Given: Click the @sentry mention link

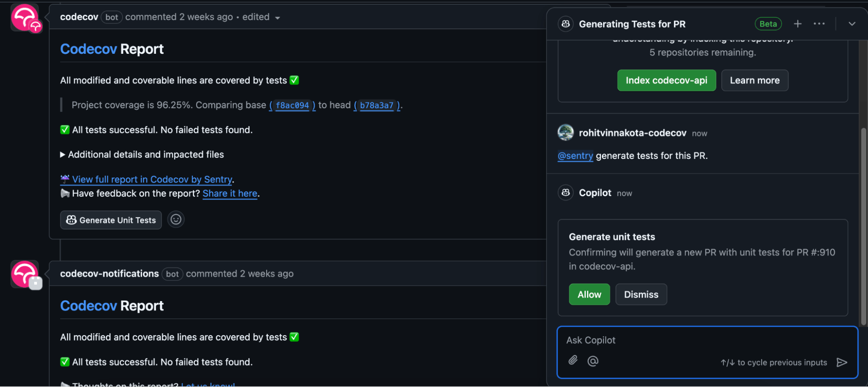Looking at the screenshot, I should pos(575,156).
